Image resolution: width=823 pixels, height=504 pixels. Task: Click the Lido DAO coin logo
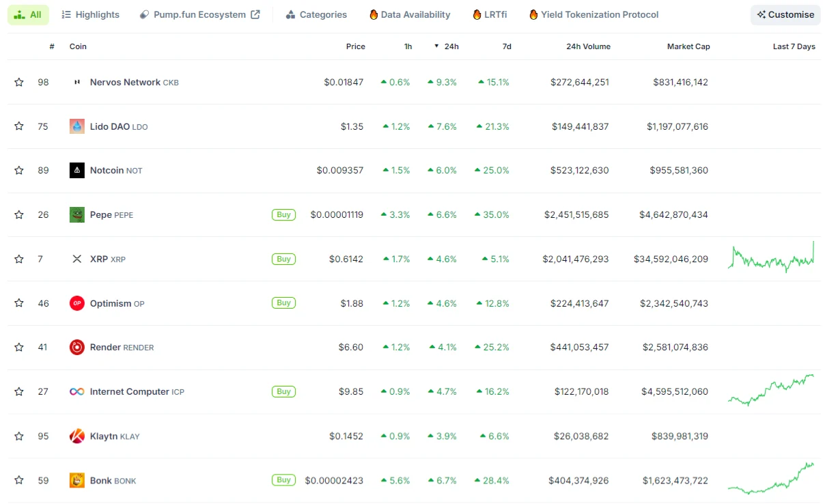77,126
